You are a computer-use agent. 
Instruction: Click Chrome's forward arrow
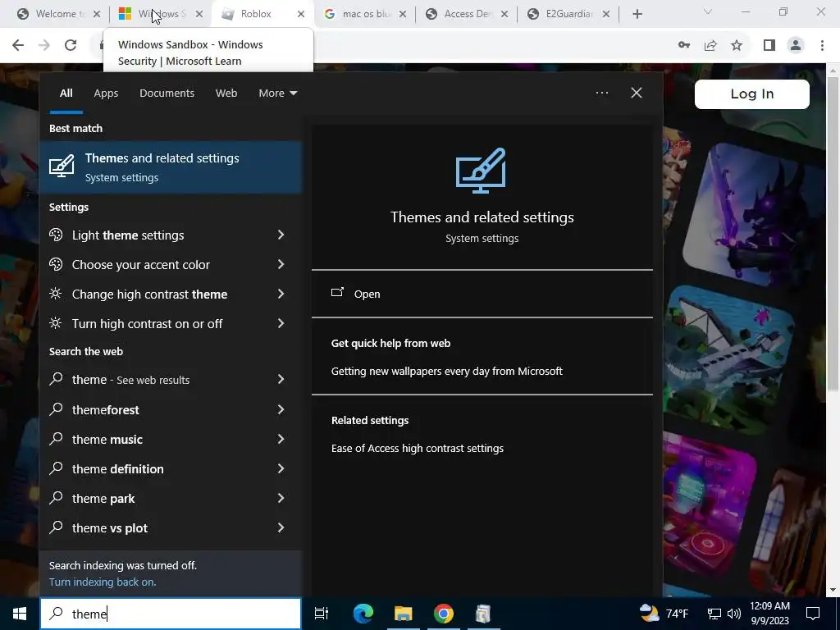[x=44, y=46]
